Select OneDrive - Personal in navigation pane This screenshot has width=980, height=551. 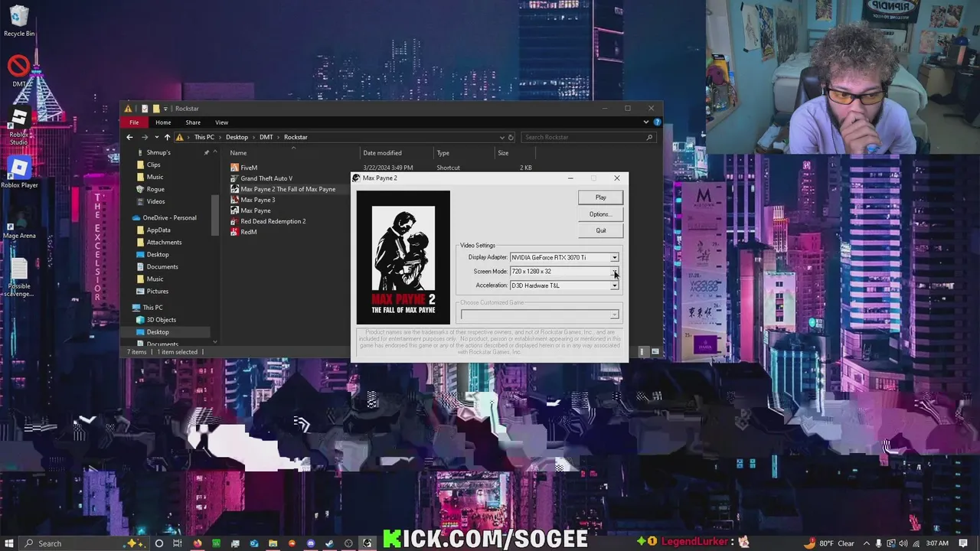click(169, 217)
